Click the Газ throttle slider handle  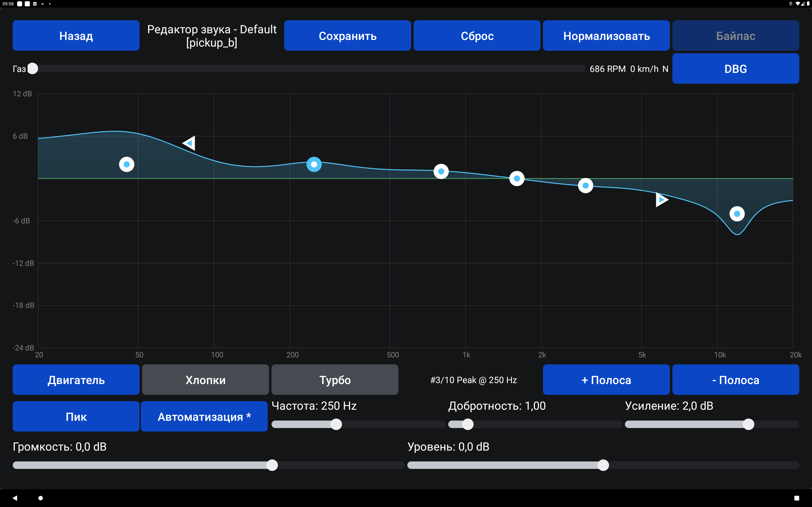coord(33,68)
